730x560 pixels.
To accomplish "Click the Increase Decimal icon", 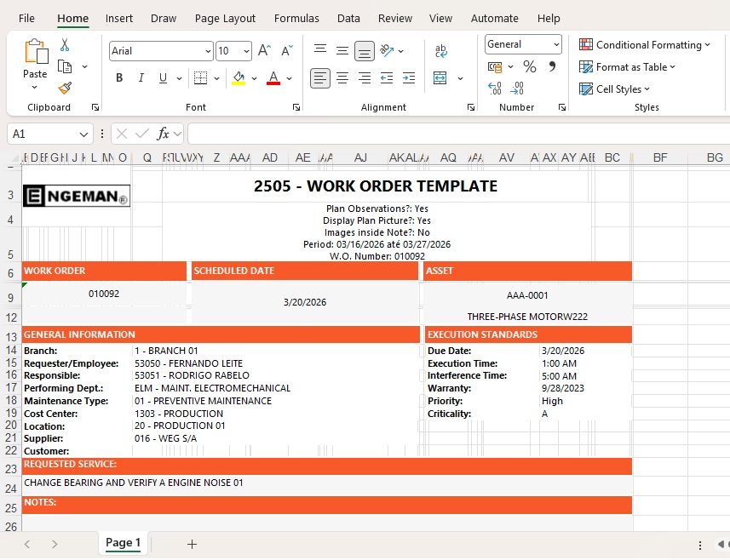I will tap(495, 88).
